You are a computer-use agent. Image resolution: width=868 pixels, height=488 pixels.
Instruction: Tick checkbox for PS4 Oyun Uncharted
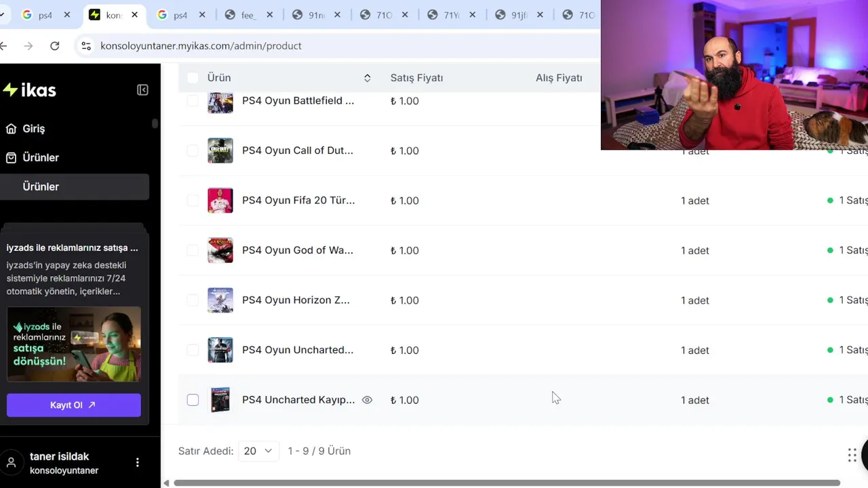[x=193, y=350]
